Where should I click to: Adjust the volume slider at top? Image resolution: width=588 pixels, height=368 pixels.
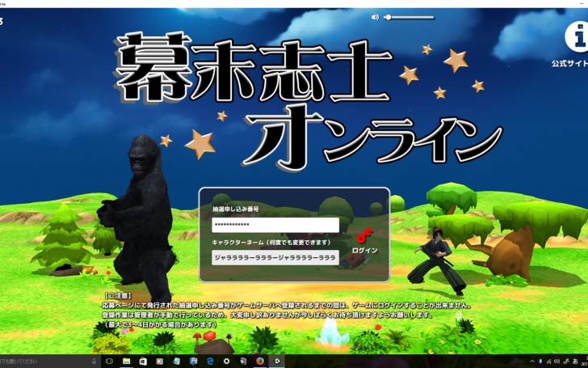point(409,17)
